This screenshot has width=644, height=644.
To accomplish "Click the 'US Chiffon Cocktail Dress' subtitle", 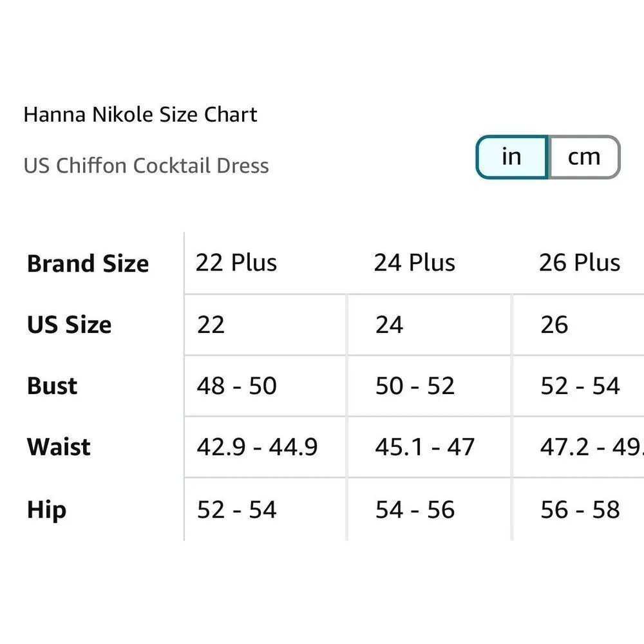I will [x=146, y=166].
